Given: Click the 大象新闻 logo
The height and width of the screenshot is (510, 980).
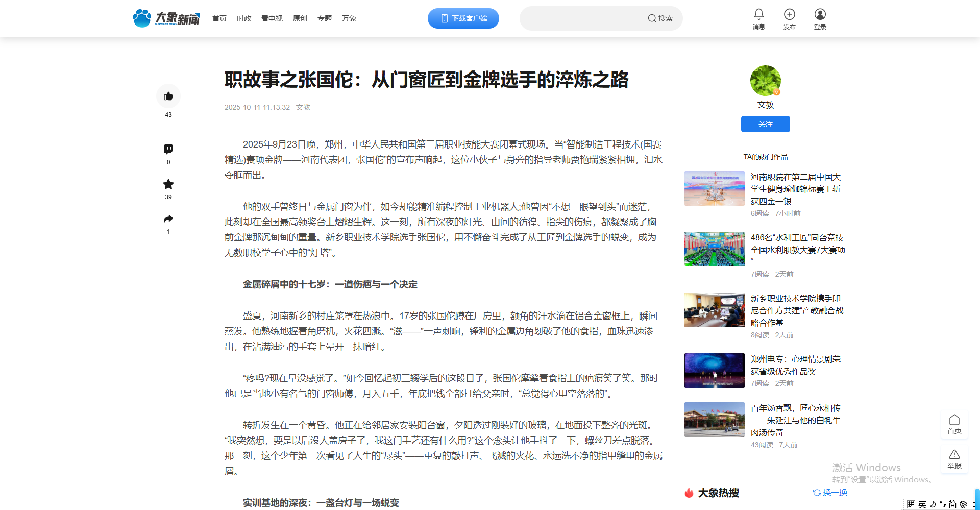Looking at the screenshot, I should tap(166, 18).
